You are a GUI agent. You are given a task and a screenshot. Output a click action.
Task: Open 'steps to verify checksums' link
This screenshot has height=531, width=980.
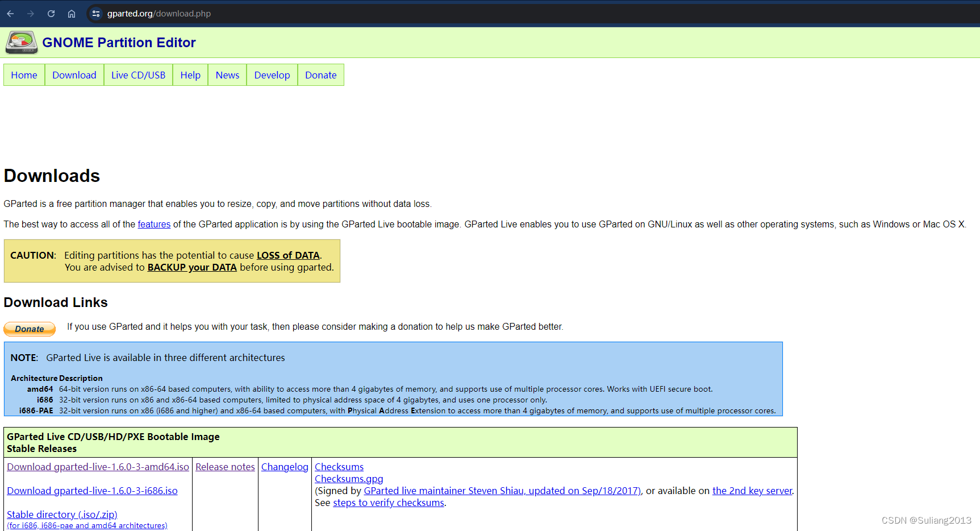tap(389, 503)
